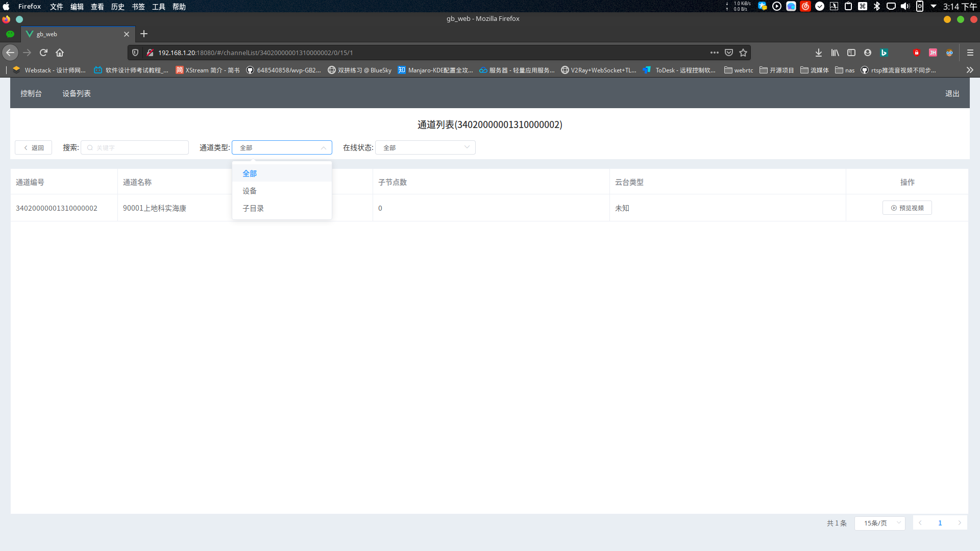Screen dimensions: 980x551
Task: Click the browser reload icon
Action: (x=43, y=53)
